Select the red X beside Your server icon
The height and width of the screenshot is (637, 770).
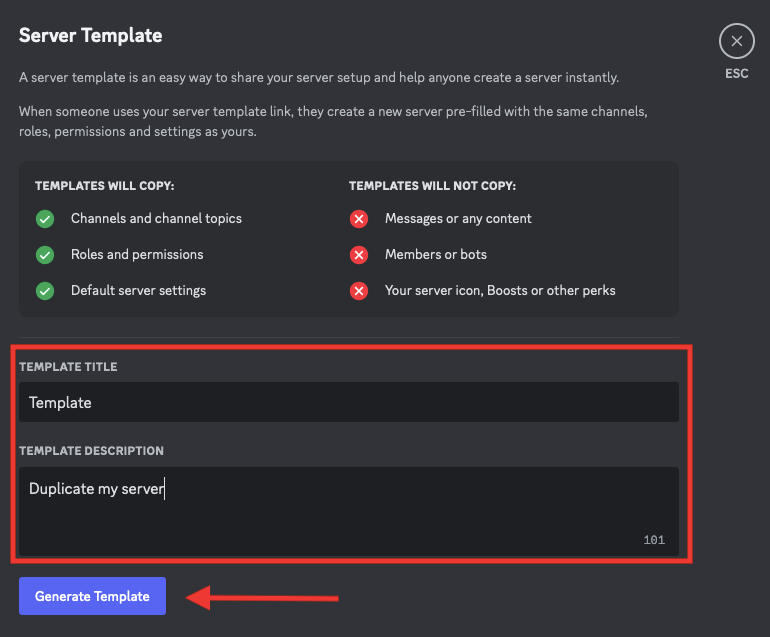click(x=359, y=291)
